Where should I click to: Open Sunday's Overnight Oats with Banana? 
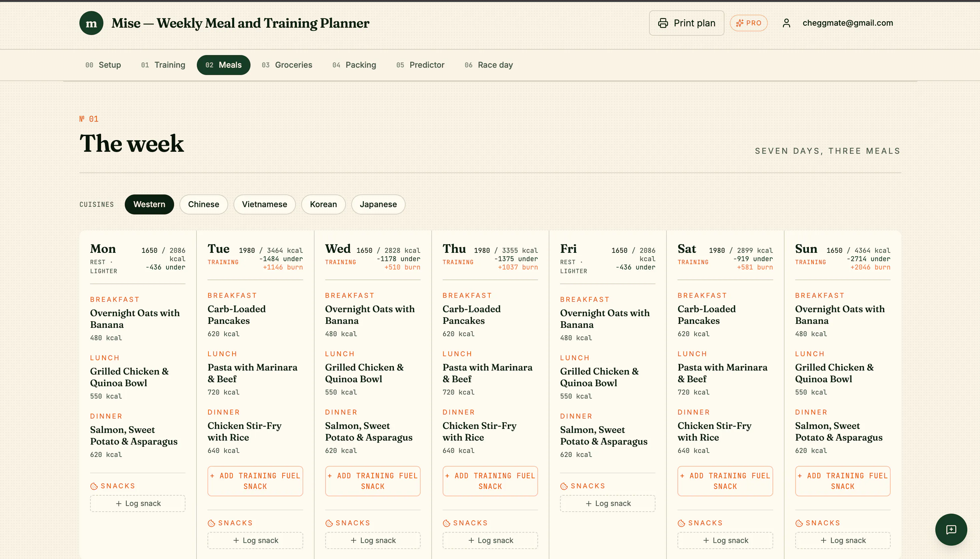(x=840, y=315)
